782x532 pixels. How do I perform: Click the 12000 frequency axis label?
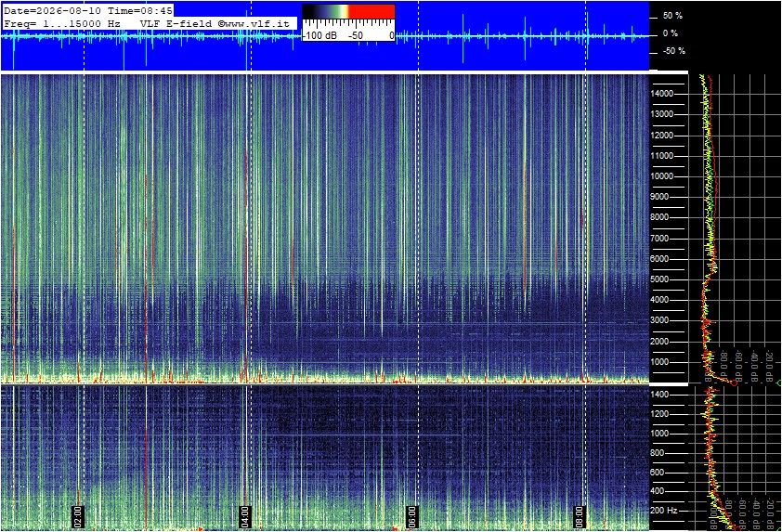click(662, 136)
